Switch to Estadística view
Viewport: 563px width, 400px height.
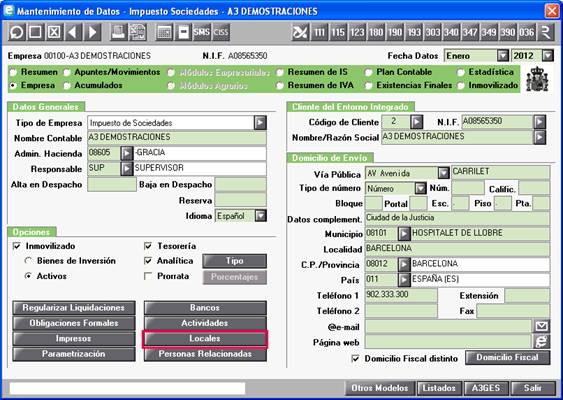[x=461, y=72]
